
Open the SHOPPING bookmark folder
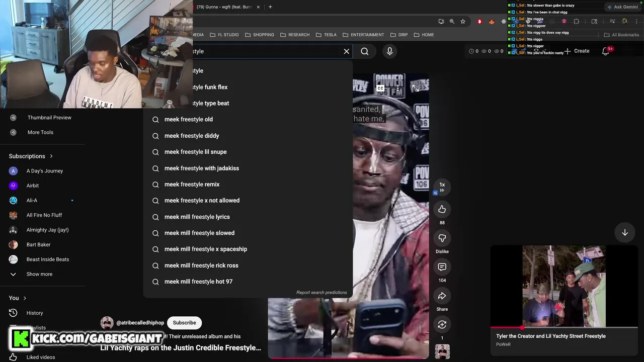tap(260, 35)
